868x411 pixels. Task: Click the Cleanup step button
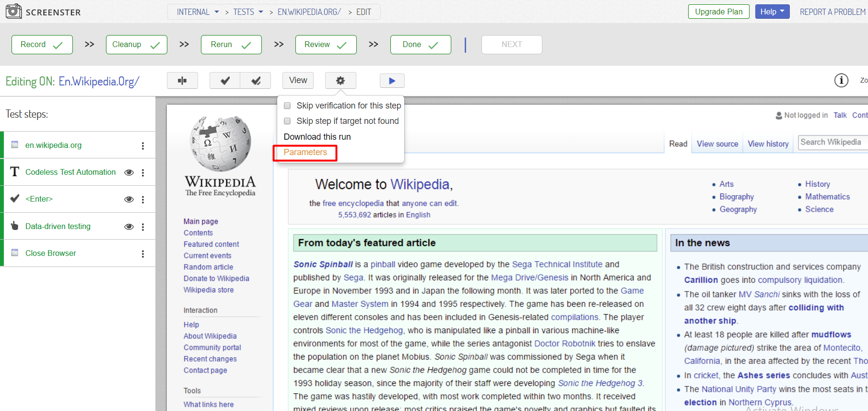pyautogui.click(x=137, y=45)
